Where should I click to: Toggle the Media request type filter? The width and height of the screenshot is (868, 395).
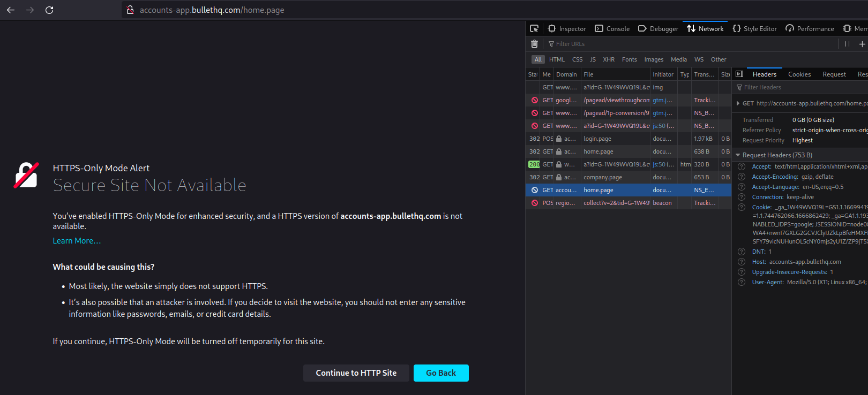coord(678,59)
